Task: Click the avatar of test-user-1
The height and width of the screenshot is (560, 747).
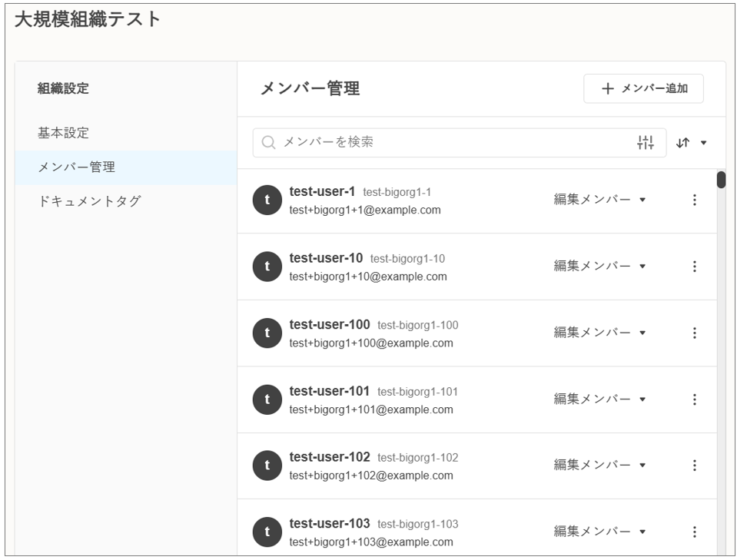Action: tap(267, 200)
